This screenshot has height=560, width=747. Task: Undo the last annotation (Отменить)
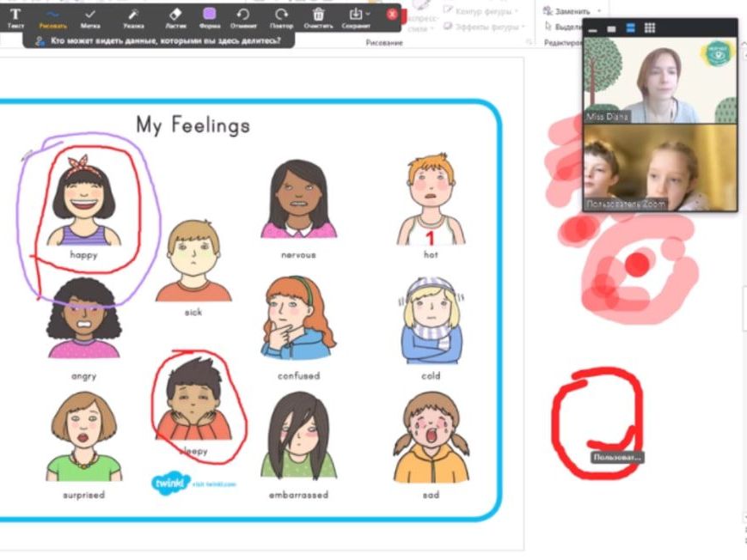coord(243,18)
